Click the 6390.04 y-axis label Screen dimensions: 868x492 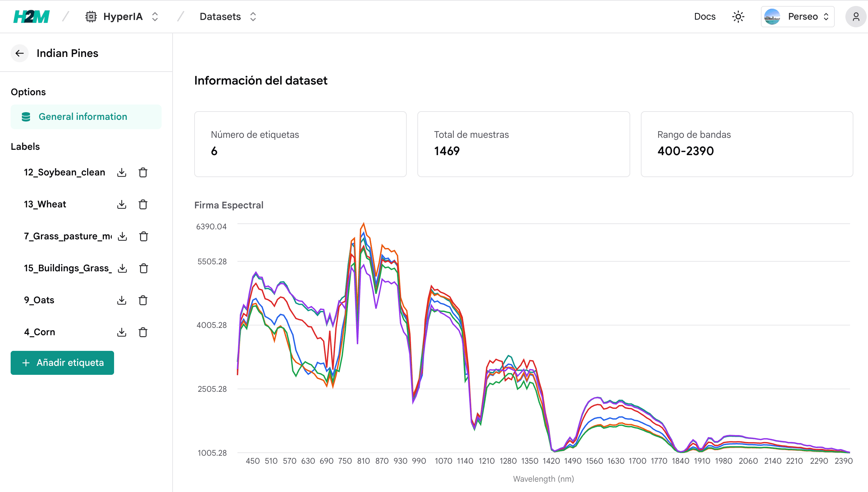(211, 226)
